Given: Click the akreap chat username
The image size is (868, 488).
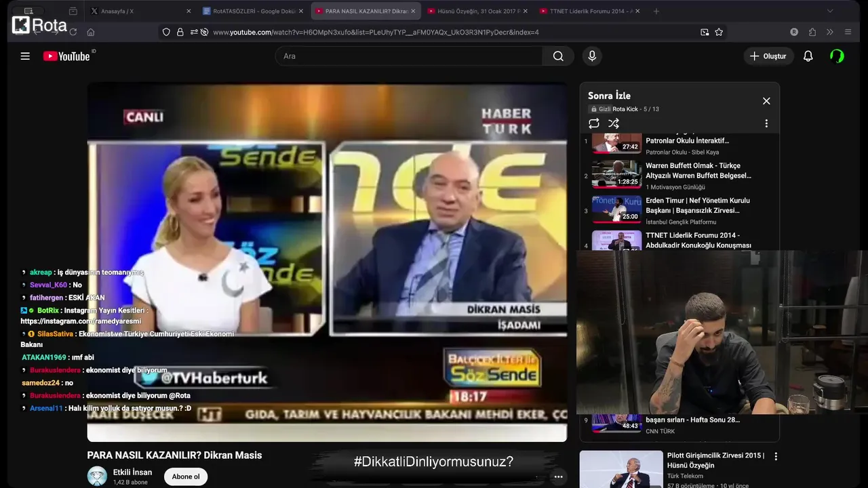Looking at the screenshot, I should click(41, 272).
